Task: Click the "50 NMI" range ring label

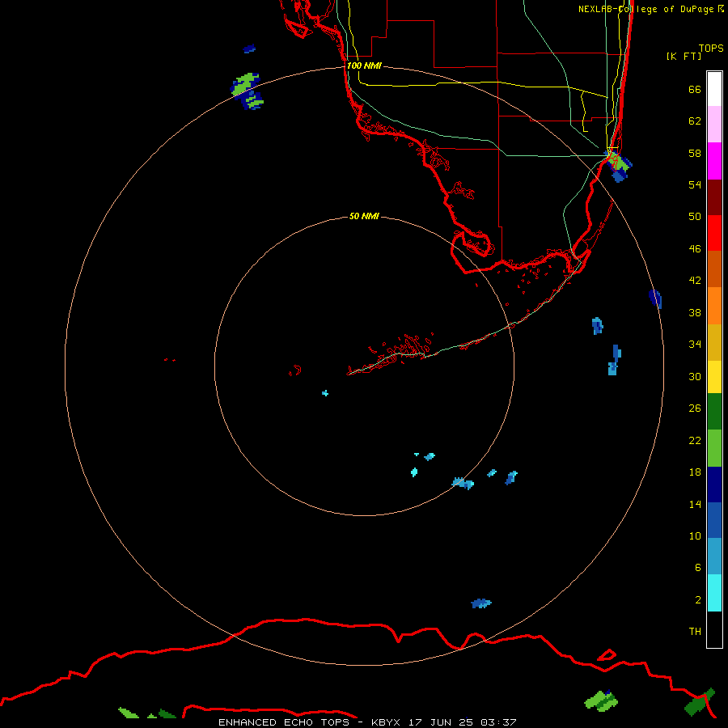Action: pos(364,216)
